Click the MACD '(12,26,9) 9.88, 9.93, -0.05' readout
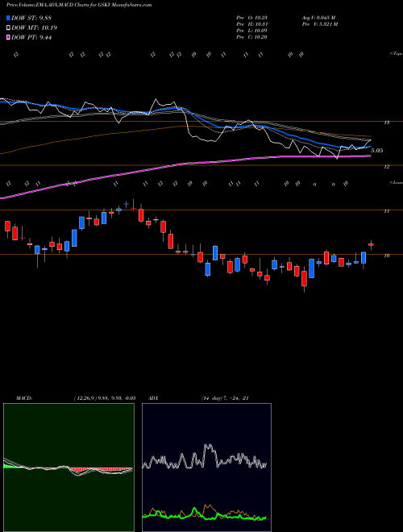The width and height of the screenshot is (403, 532). tap(104, 398)
